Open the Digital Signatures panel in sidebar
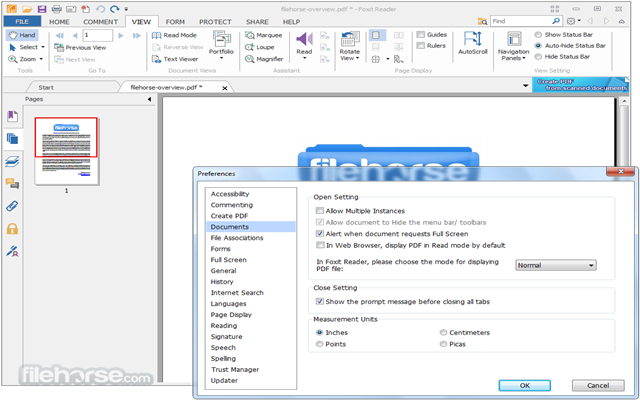The width and height of the screenshot is (640, 400). click(x=12, y=251)
